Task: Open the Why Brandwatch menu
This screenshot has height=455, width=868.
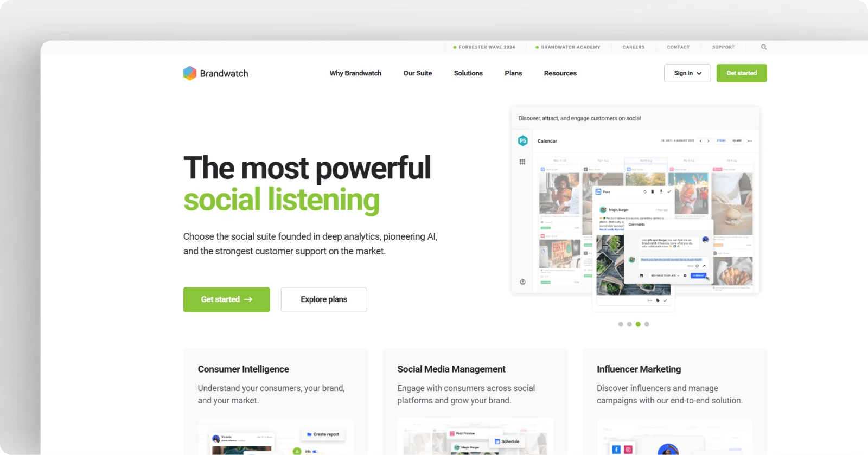Action: (x=355, y=73)
